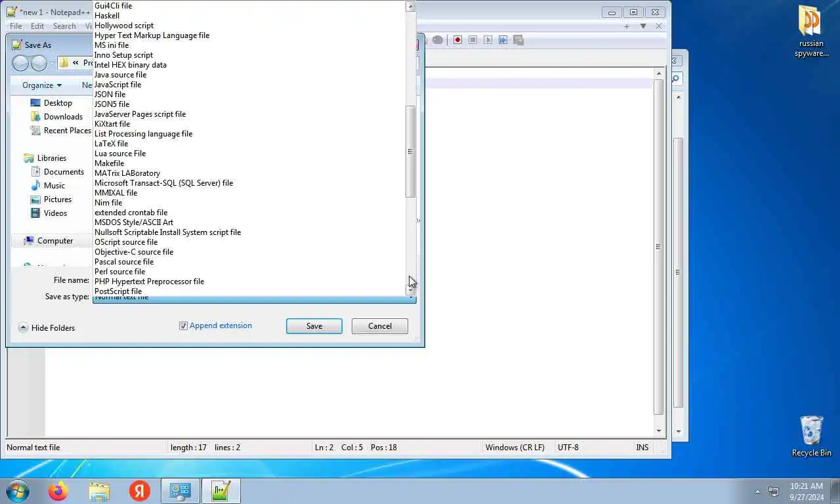The width and height of the screenshot is (840, 504).
Task: Click Save Current Recorded Macro icon
Action: click(518, 40)
